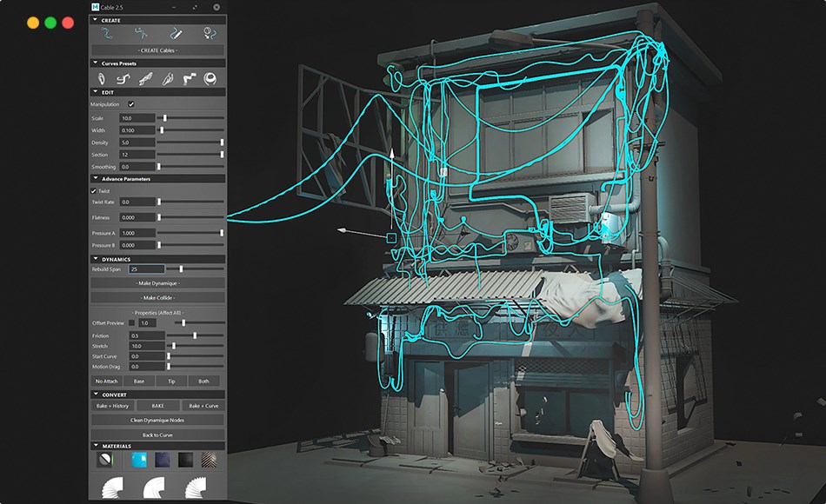Image resolution: width=826 pixels, height=504 pixels.
Task: Select the coiled ring curve preset icon
Action: pos(209,78)
